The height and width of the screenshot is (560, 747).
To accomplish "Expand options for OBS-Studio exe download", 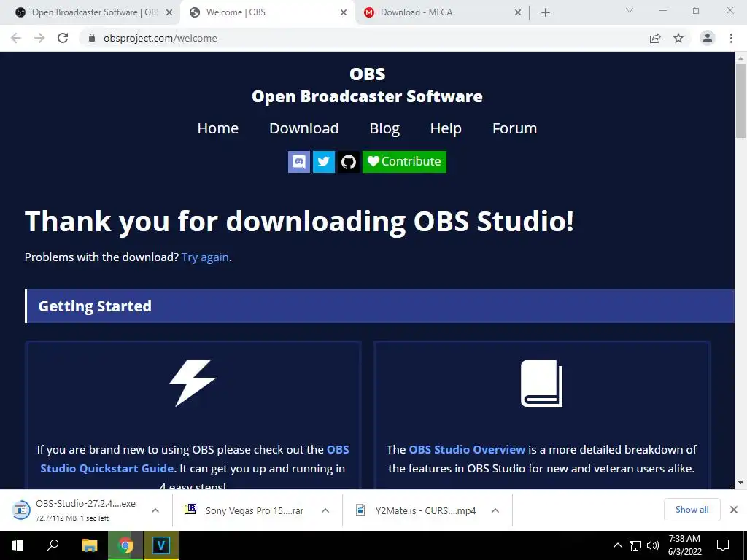I will coord(155,510).
